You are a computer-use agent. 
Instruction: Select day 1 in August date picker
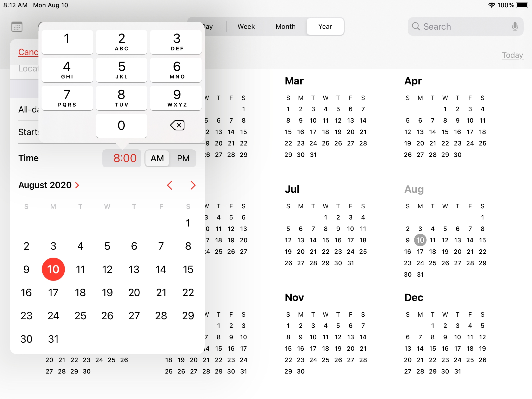coord(188,223)
